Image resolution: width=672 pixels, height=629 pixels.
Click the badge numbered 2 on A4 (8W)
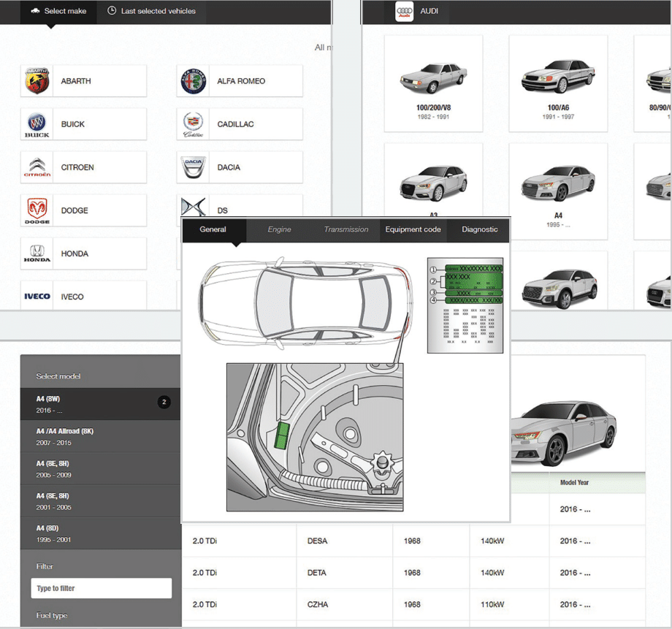[x=164, y=403]
